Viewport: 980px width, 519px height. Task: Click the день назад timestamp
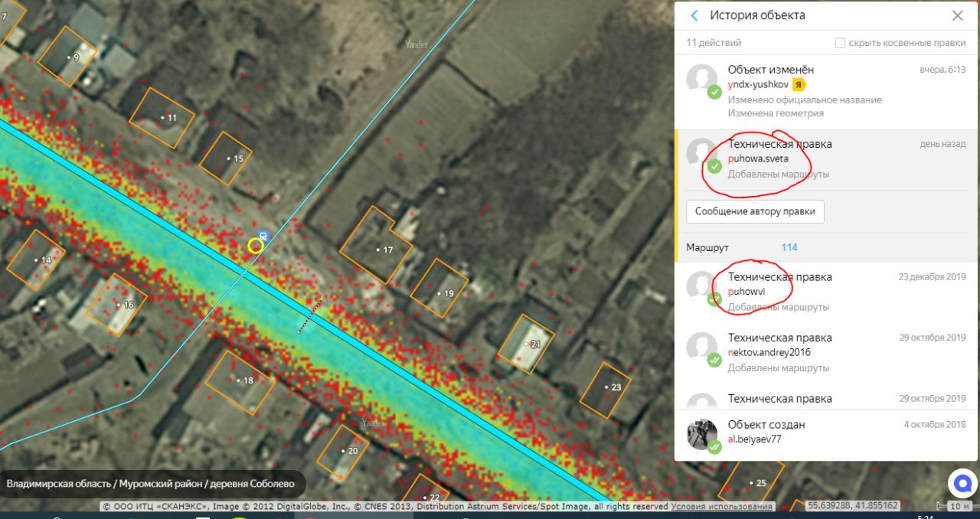point(943,144)
